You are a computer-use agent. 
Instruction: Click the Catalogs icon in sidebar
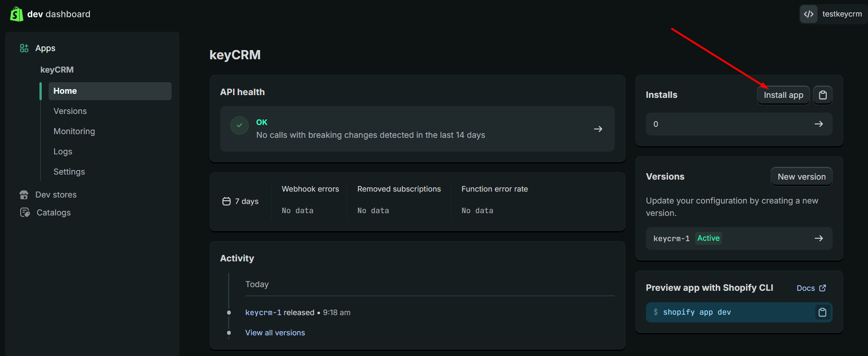(x=25, y=213)
